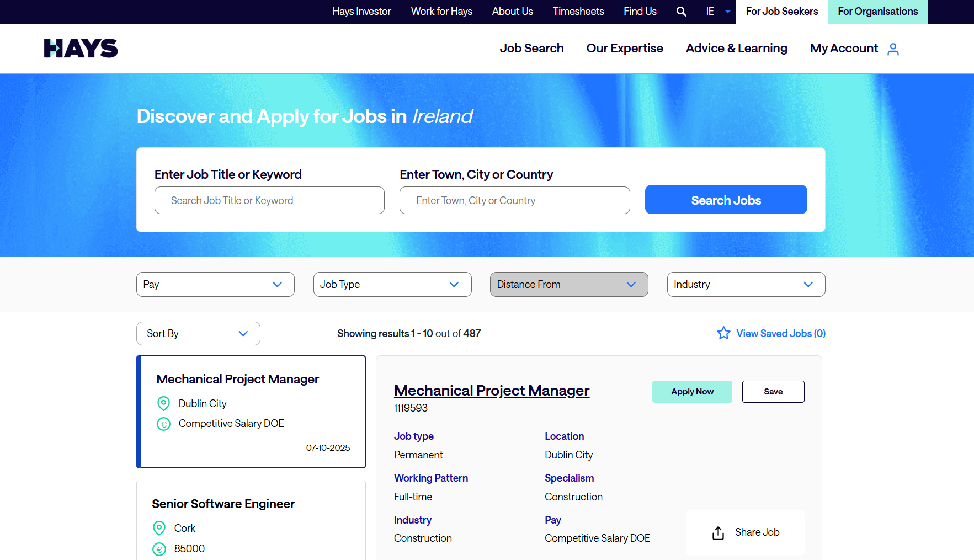Image resolution: width=974 pixels, height=560 pixels.
Task: Open About Us in top bar
Action: (512, 12)
